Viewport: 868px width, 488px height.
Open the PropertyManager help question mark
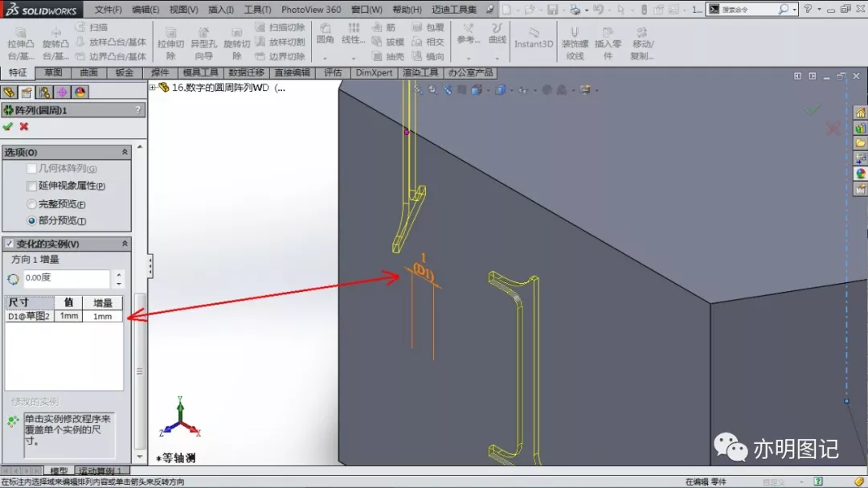click(138, 110)
